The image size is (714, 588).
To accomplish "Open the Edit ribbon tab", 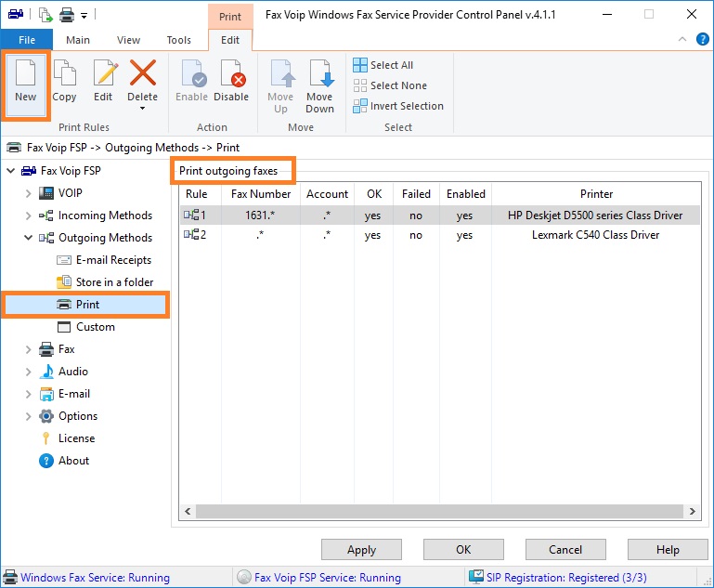I will (x=230, y=40).
